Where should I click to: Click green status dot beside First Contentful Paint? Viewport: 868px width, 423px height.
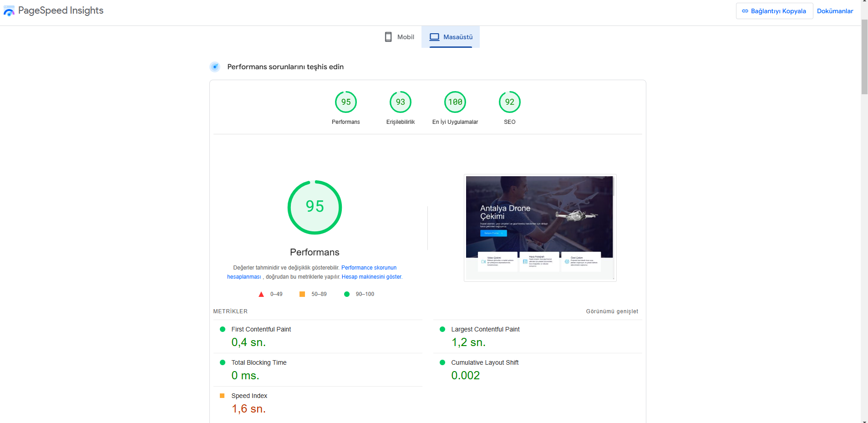pos(223,329)
